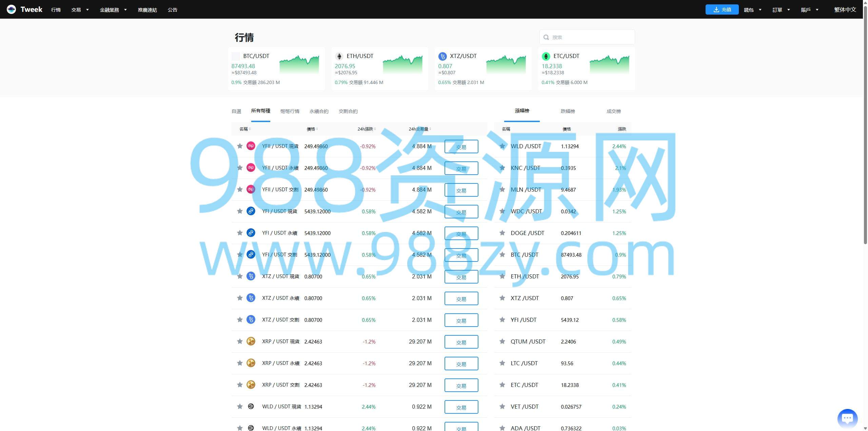Click the Tweek logo icon
This screenshot has width=868, height=431.
tap(11, 9)
